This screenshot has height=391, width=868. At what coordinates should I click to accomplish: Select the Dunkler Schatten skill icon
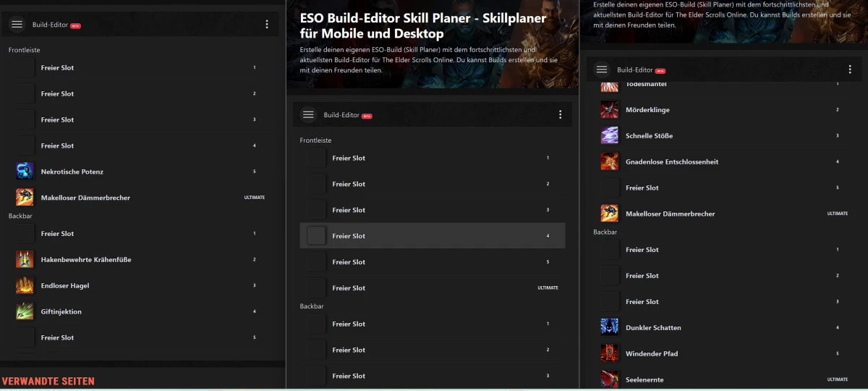pyautogui.click(x=609, y=327)
